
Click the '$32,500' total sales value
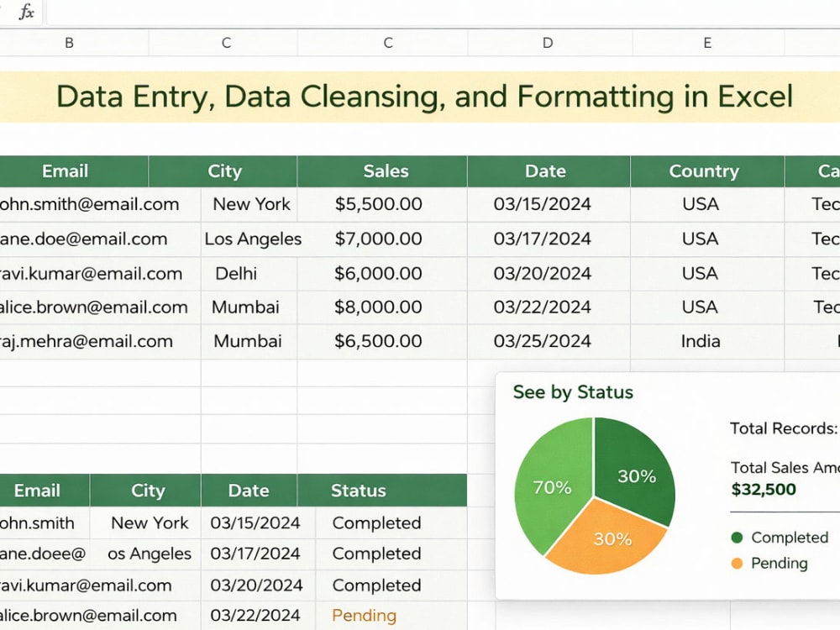[x=764, y=490]
